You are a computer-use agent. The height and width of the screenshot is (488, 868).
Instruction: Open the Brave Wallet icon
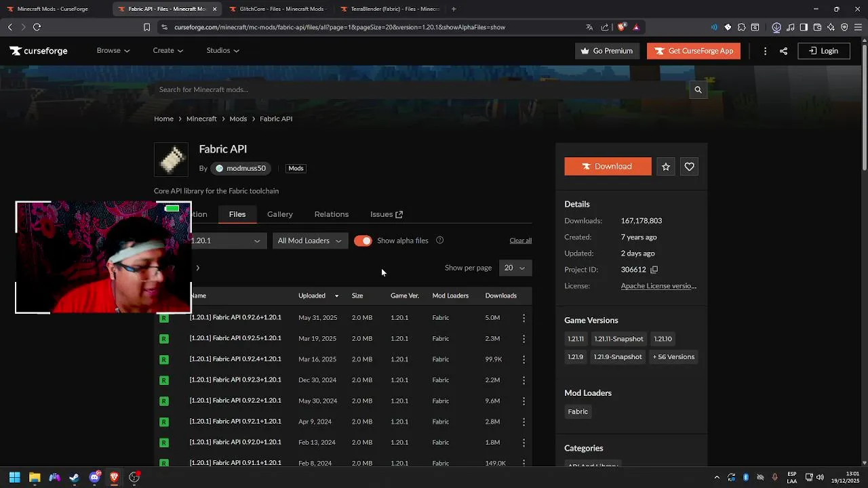tap(817, 27)
